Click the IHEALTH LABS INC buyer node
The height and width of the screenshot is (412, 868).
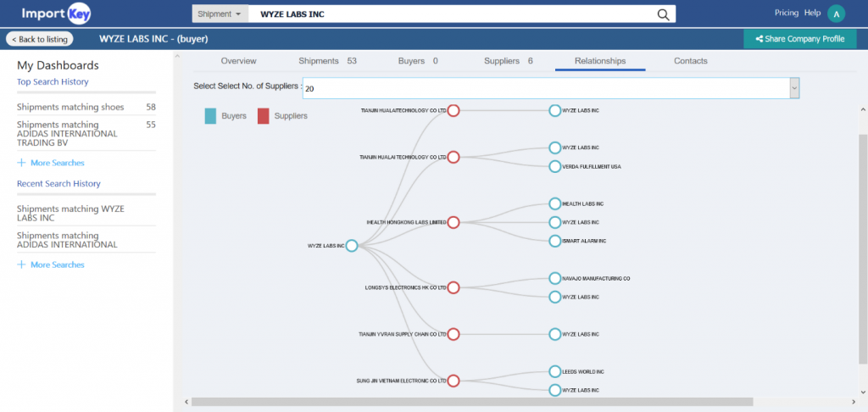coord(554,203)
